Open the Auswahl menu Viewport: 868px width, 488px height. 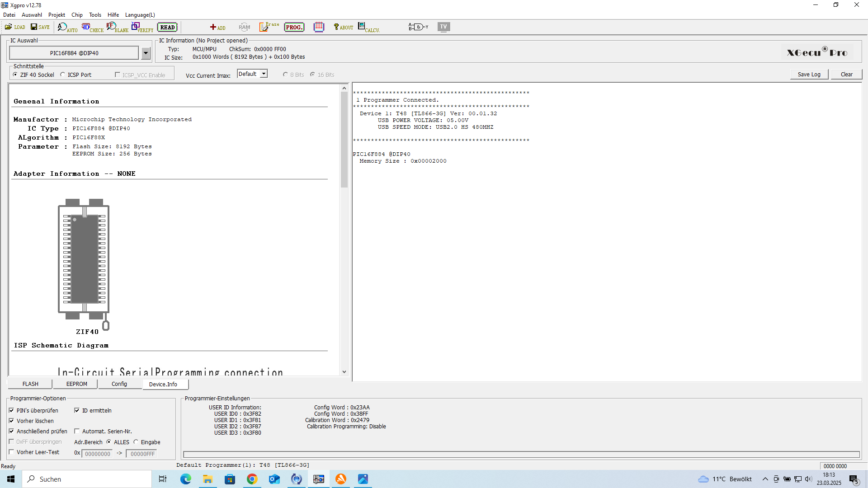coord(32,15)
